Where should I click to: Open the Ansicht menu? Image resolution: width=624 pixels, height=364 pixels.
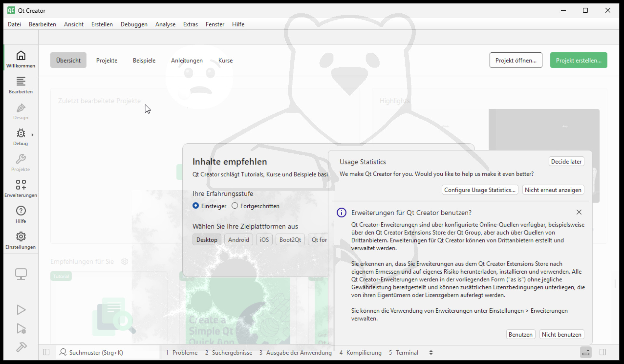(74, 24)
